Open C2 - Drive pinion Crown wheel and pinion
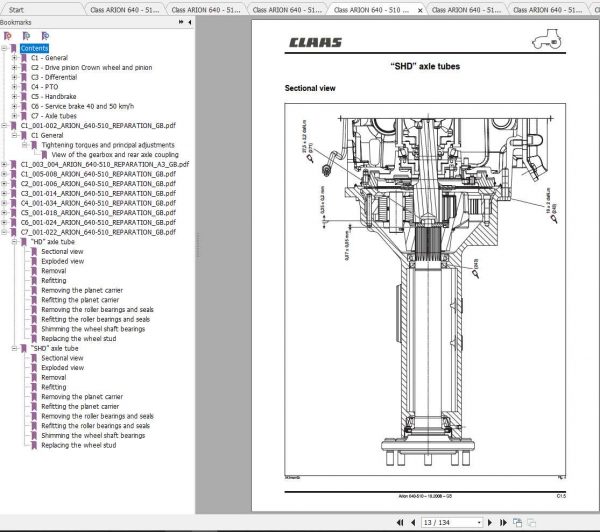Viewport: 600px width, 532px height. pos(91,67)
